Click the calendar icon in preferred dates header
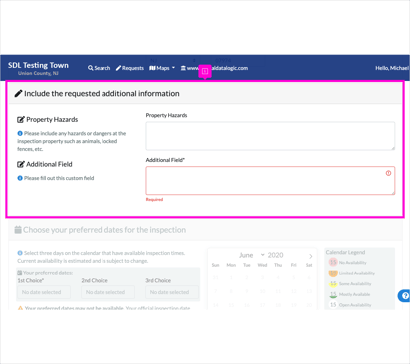Screen dimensions: 410x364 tap(18, 230)
